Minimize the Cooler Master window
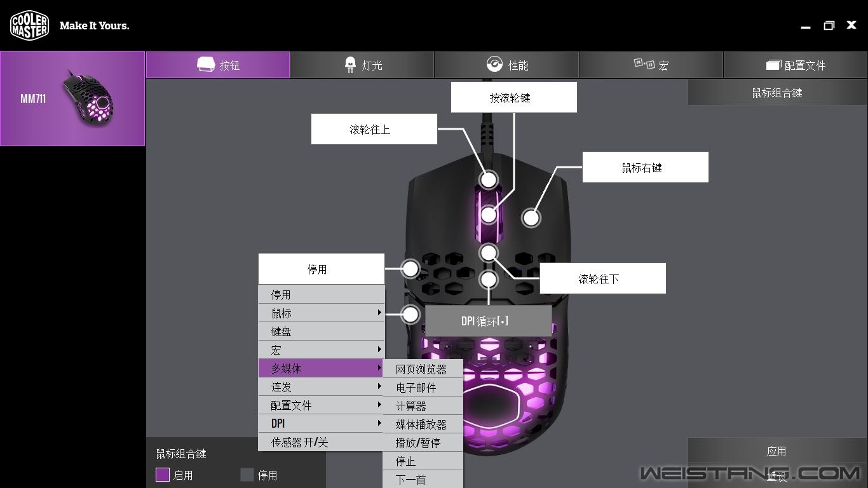The width and height of the screenshot is (868, 488). point(806,26)
